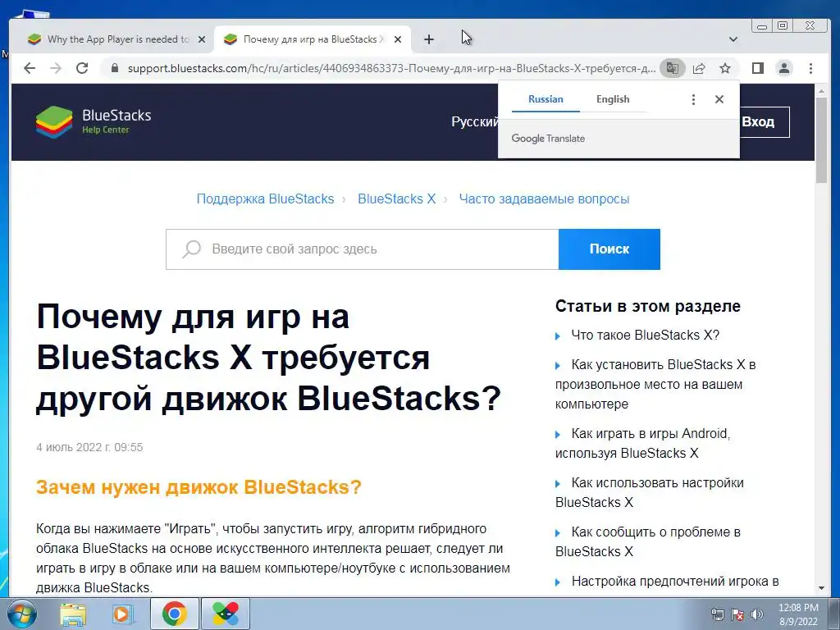Click the volume speaker tray icon

click(x=757, y=614)
